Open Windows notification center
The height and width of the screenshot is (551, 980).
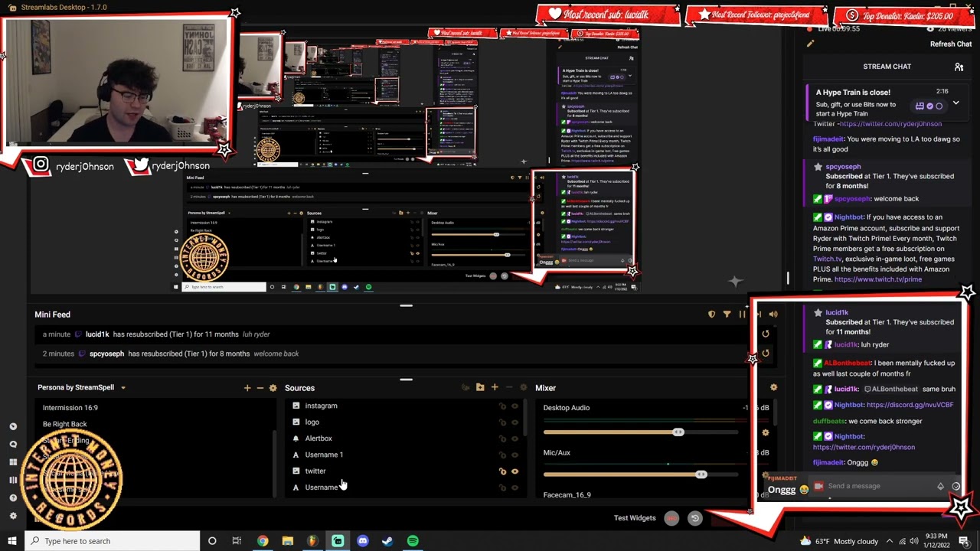tap(964, 541)
